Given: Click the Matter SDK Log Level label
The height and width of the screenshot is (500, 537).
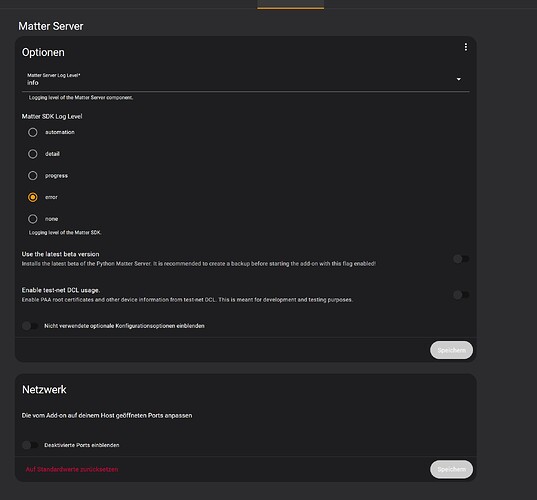Looking at the screenshot, I should pos(52,116).
